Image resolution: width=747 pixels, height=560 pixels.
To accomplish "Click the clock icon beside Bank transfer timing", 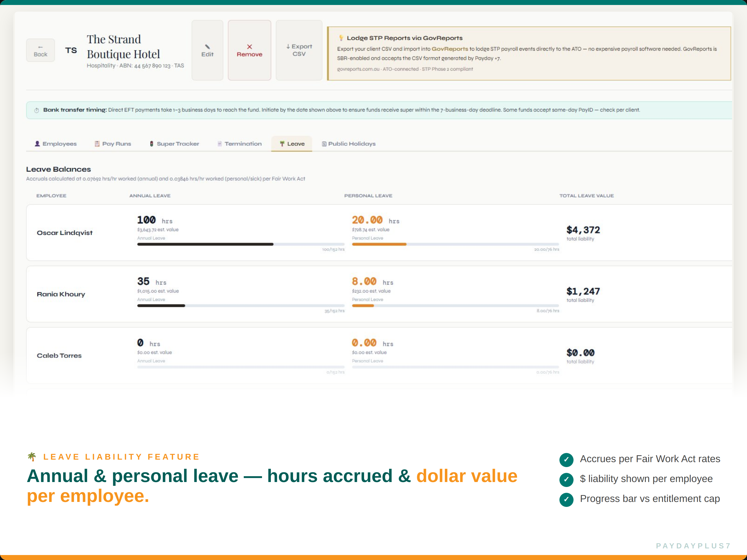I will click(x=36, y=110).
